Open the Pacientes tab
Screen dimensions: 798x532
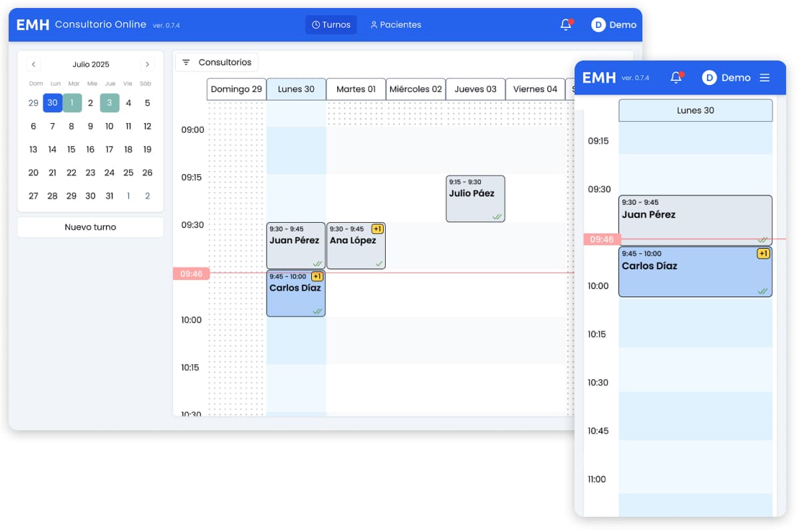point(396,25)
